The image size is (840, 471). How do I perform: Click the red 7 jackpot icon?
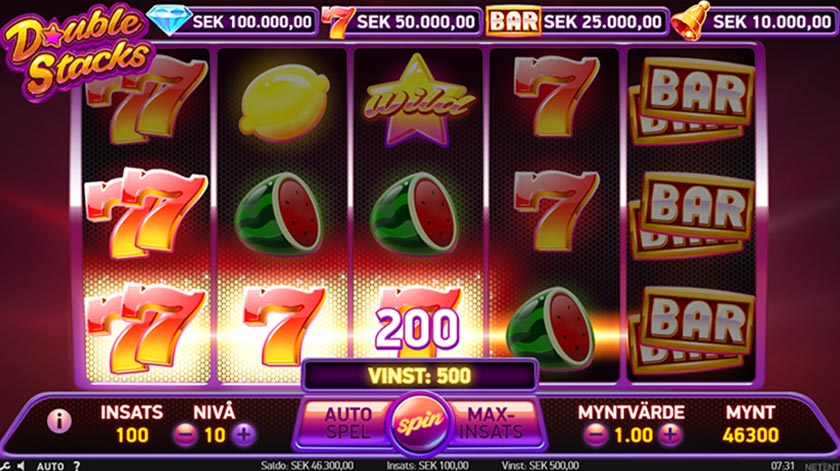coord(338,22)
